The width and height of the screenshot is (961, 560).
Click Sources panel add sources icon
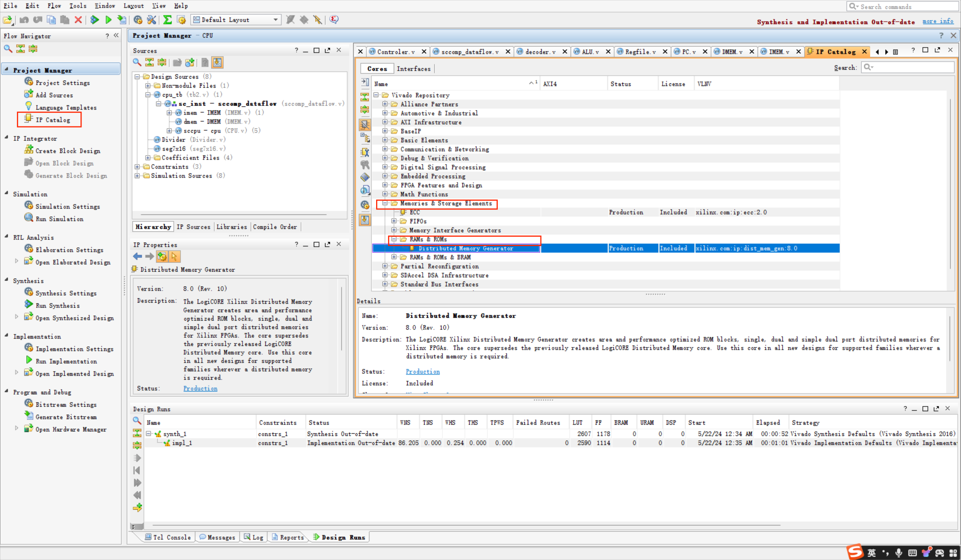point(190,63)
